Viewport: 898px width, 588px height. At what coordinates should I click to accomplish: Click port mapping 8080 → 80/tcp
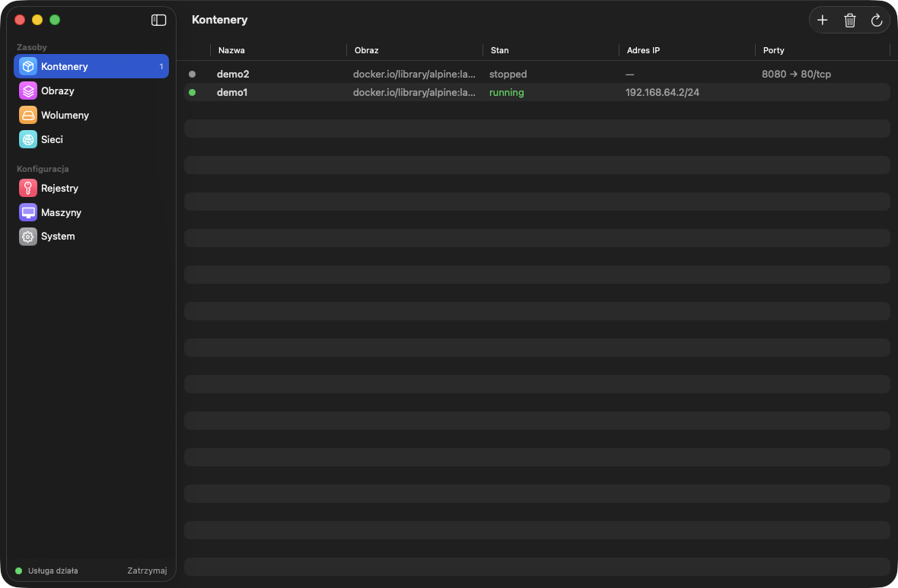tap(796, 74)
